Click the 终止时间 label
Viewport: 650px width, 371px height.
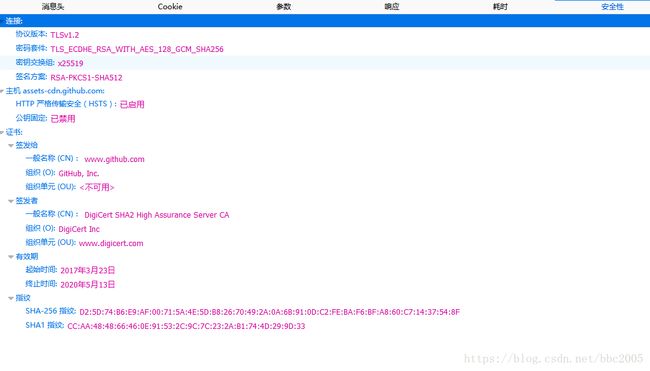[41, 284]
